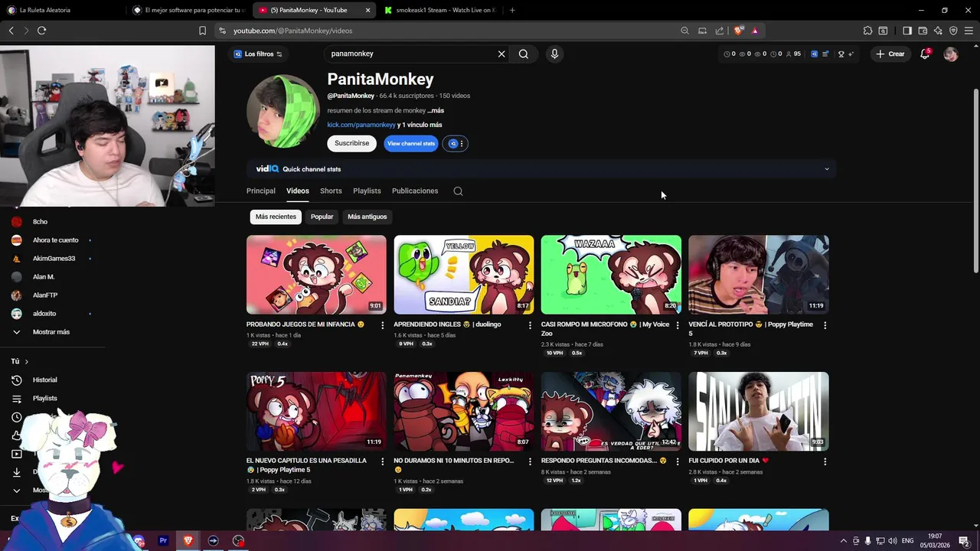
Task: Open YouTube notifications bell
Action: (x=925, y=54)
